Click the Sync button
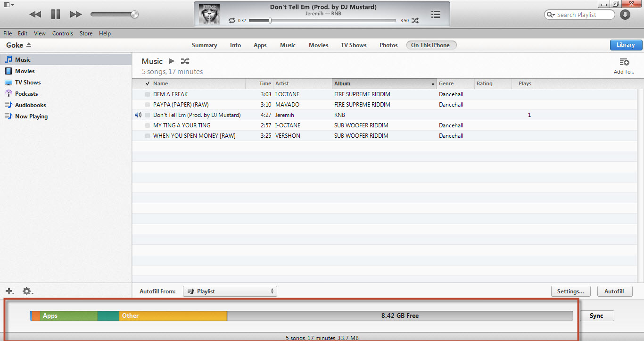This screenshot has height=341, width=644. click(597, 316)
